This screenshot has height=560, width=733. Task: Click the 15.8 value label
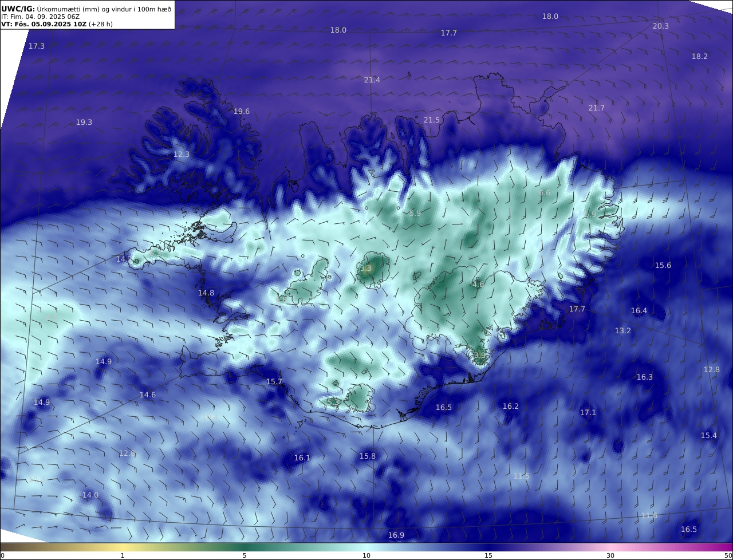[368, 456]
